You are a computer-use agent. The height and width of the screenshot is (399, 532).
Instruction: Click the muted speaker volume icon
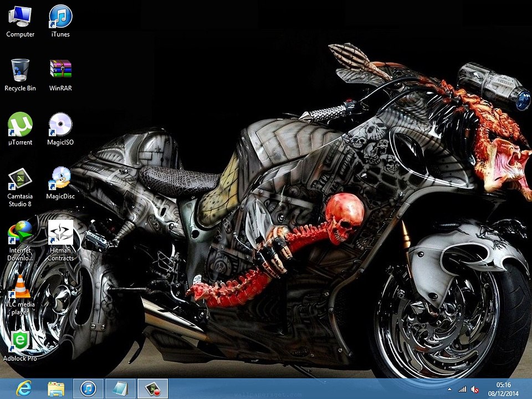click(475, 390)
